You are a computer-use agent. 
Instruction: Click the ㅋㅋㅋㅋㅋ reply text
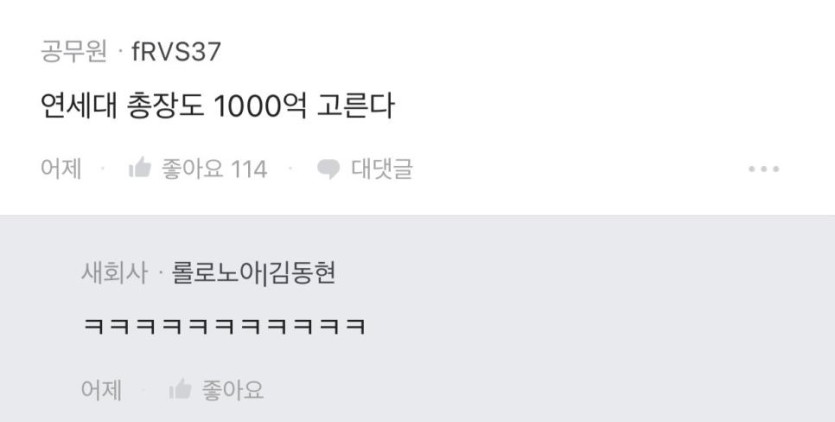pyautogui.click(x=224, y=326)
